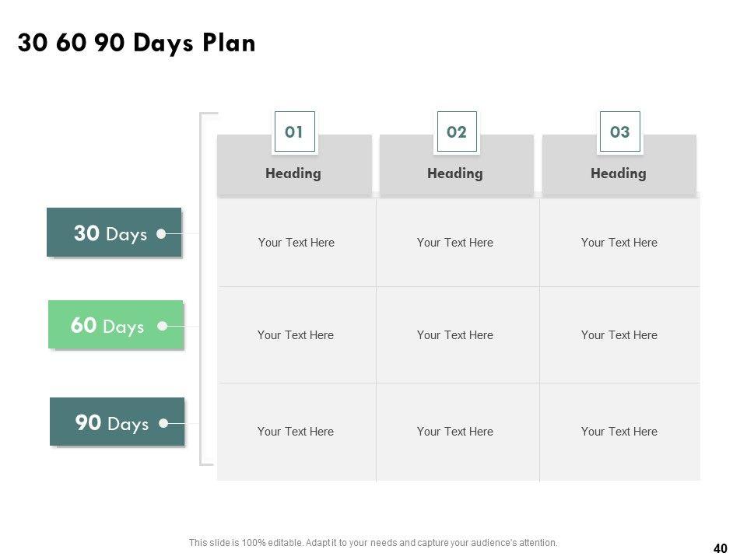Viewport: 747px width, 560px height.
Task: Click 90 Days row text under column 03
Action: pyautogui.click(x=619, y=432)
